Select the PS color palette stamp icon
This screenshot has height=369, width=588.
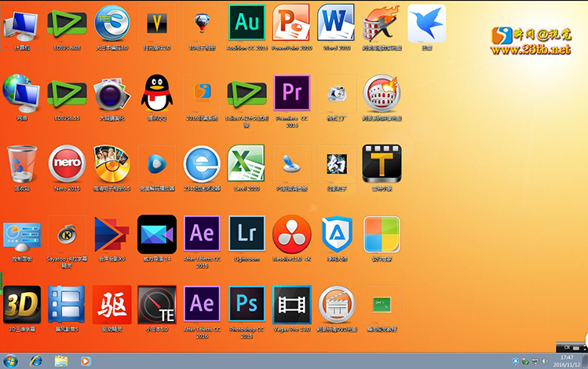tap(292, 164)
